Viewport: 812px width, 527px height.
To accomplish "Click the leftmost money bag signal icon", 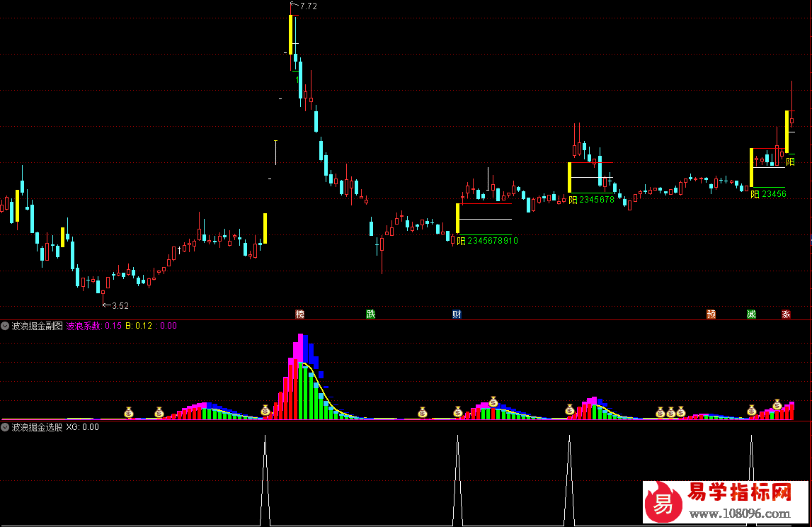I will pos(129,412).
